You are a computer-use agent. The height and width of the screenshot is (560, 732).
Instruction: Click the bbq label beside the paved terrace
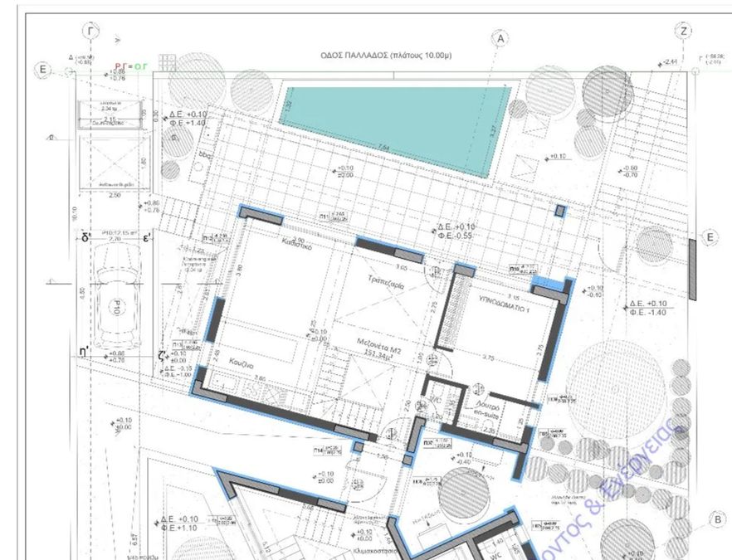(x=205, y=154)
